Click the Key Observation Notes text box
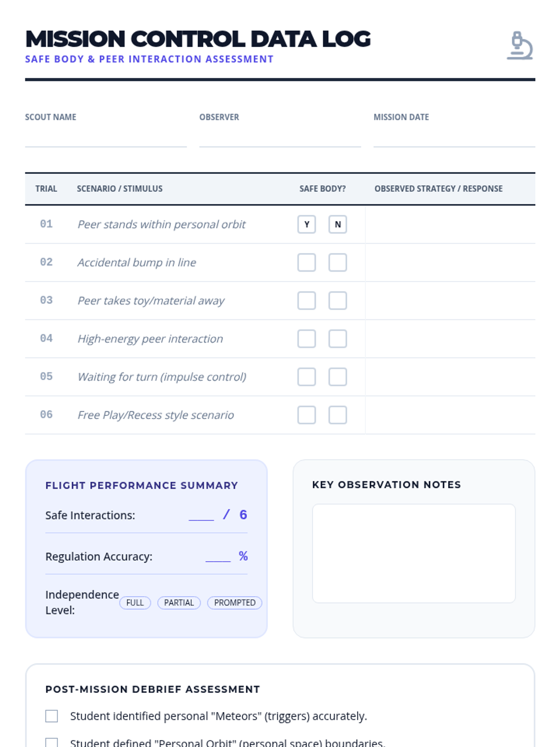The image size is (560, 747). coord(413,553)
